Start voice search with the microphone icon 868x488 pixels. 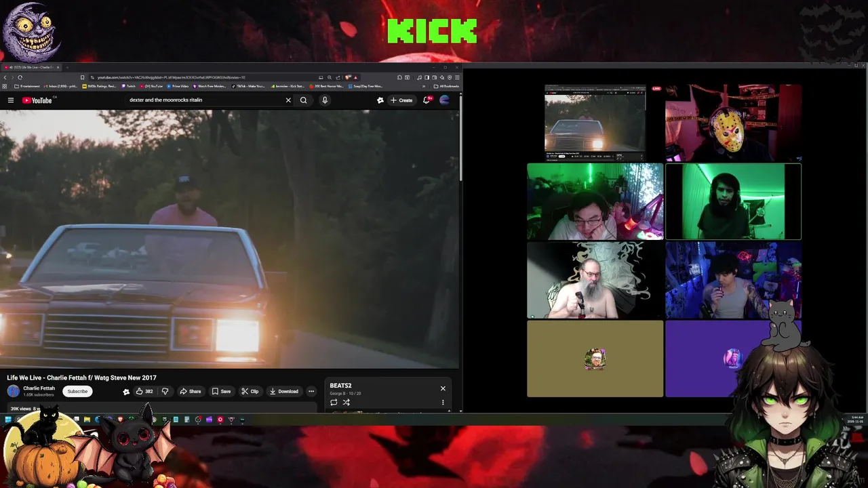tap(325, 100)
